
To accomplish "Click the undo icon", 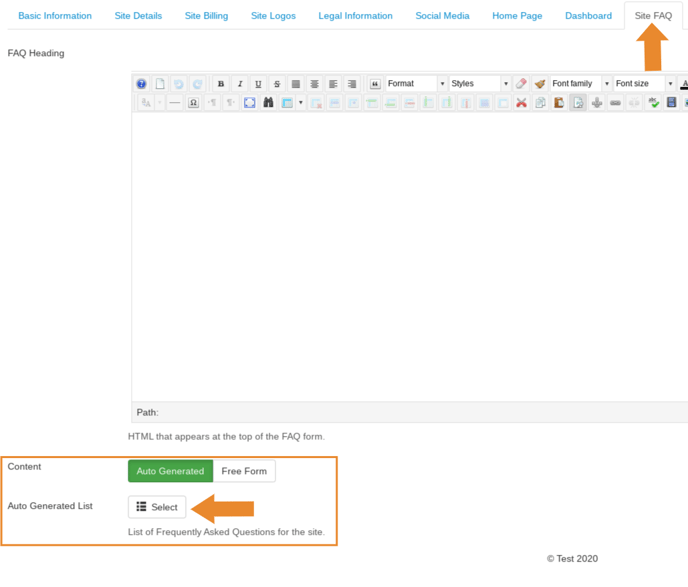I will point(179,84).
